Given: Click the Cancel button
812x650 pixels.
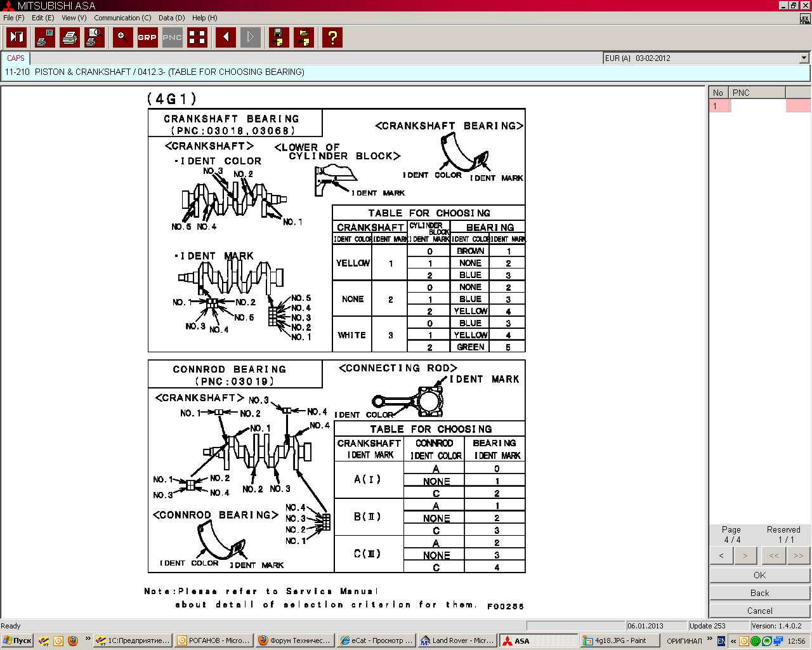Looking at the screenshot, I should pyautogui.click(x=759, y=611).
